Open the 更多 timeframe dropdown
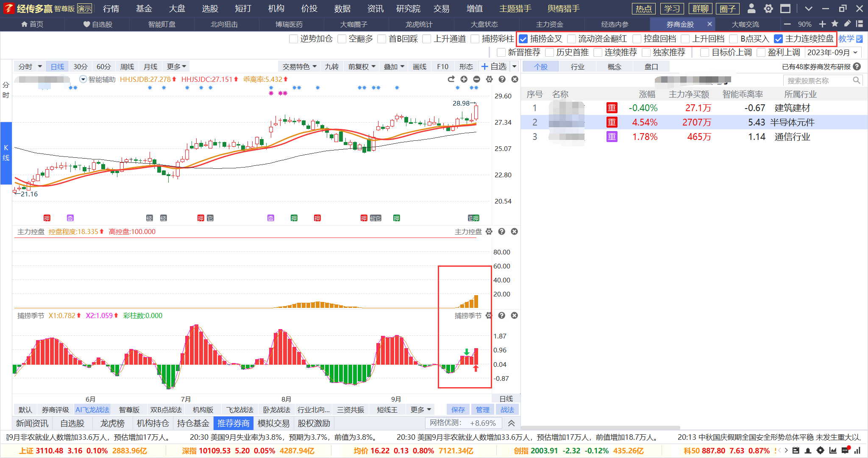The image size is (868, 458). coord(176,67)
